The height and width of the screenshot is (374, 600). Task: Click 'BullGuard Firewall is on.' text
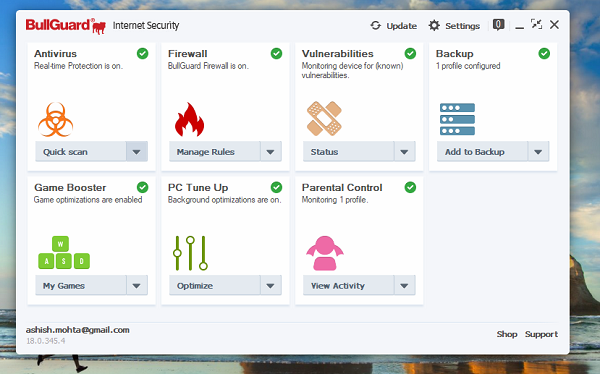pyautogui.click(x=208, y=66)
